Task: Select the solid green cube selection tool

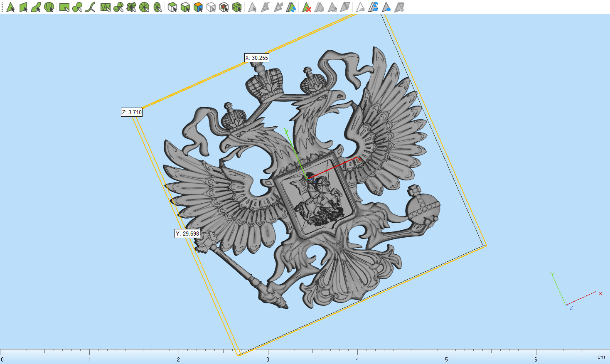Action: click(x=237, y=7)
